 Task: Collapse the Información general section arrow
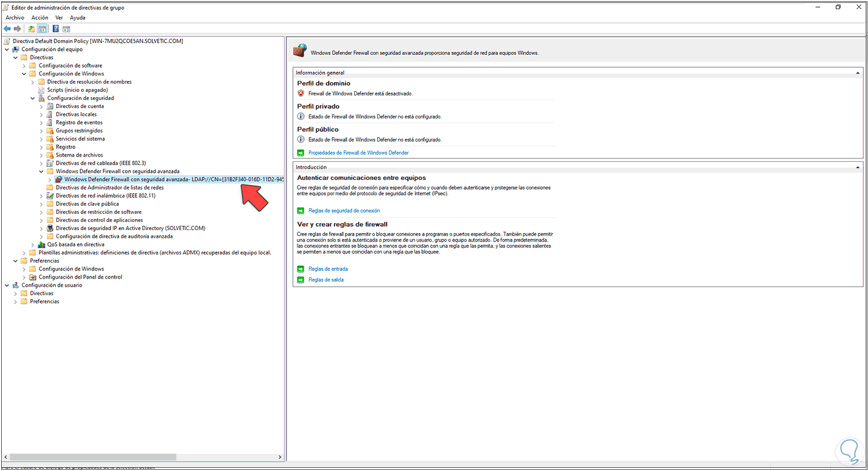coord(858,73)
